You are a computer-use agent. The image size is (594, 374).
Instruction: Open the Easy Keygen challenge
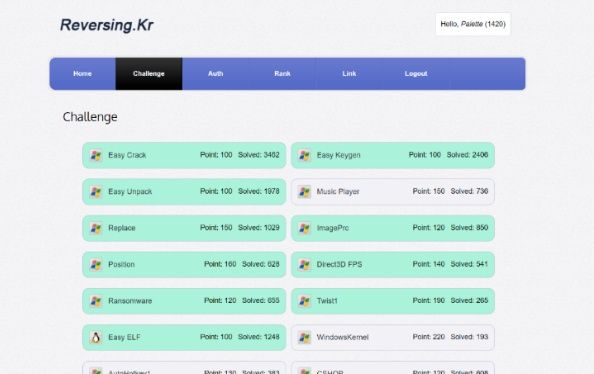point(393,155)
